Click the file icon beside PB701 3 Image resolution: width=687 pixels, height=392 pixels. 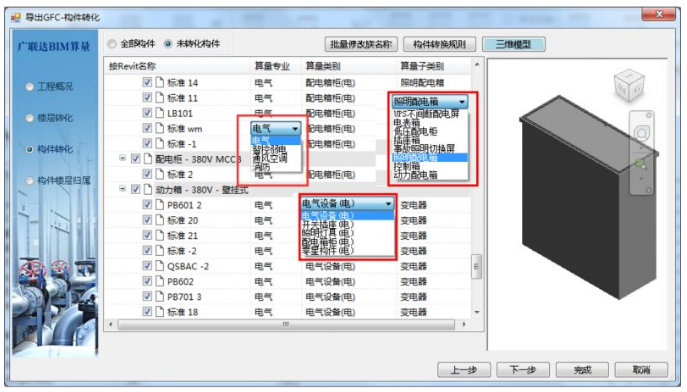[x=159, y=297]
